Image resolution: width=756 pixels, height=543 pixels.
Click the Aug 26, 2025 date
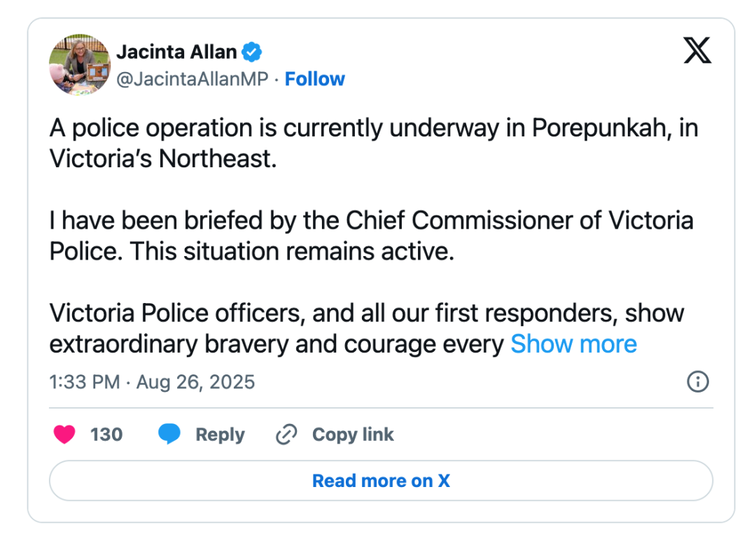tap(195, 382)
